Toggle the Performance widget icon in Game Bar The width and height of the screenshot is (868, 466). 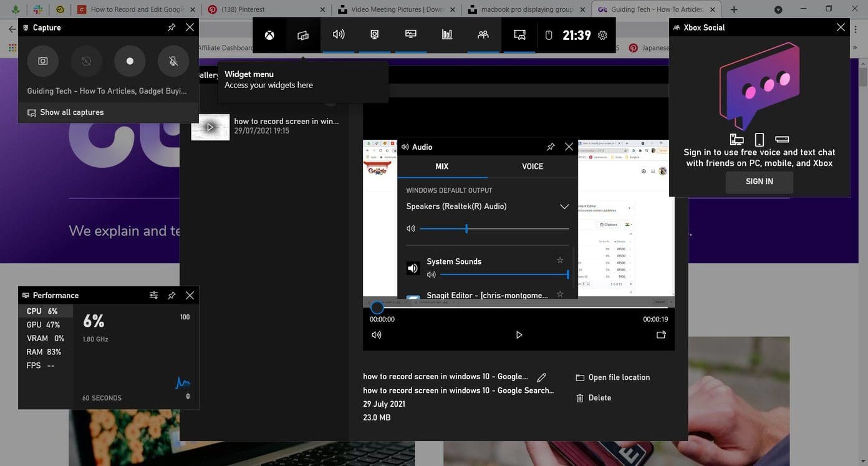411,35
